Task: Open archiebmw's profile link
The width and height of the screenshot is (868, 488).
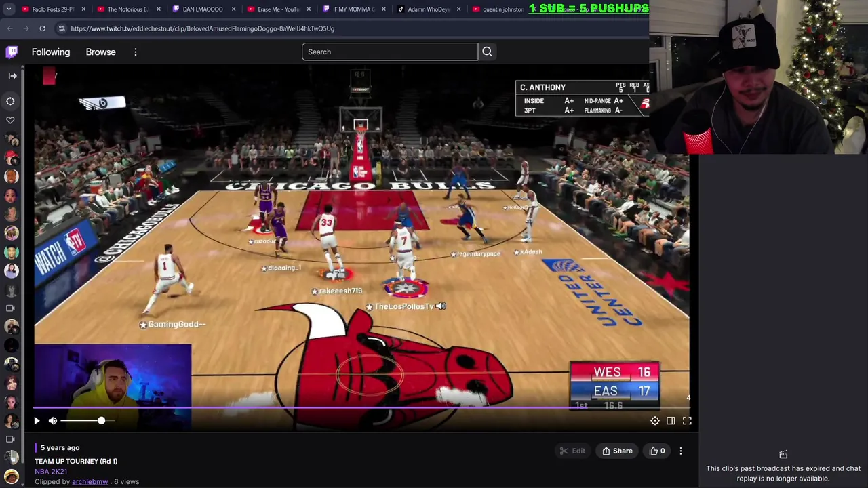Action: pyautogui.click(x=90, y=481)
